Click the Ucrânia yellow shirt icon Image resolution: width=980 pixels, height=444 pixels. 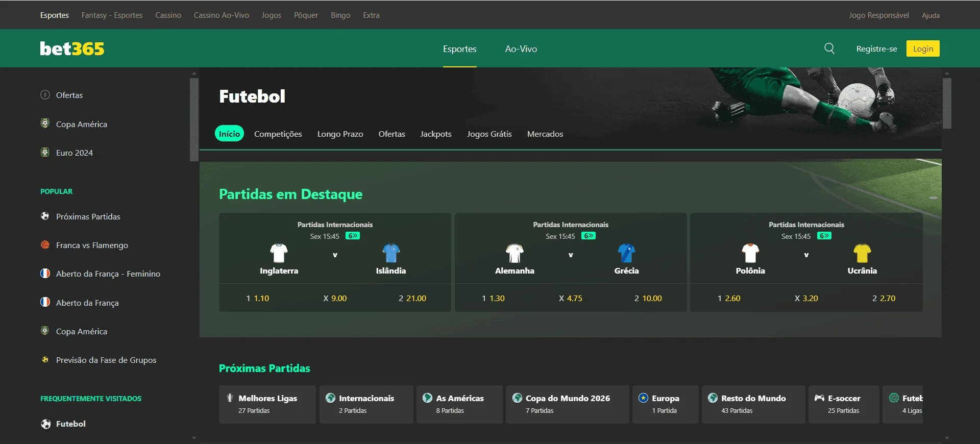(x=862, y=253)
